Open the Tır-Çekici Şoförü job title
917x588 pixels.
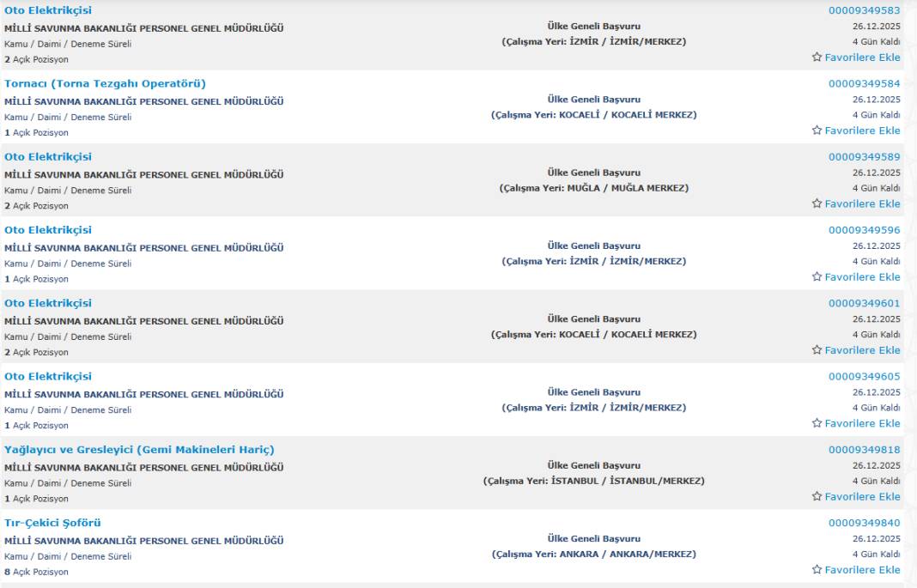(x=53, y=523)
